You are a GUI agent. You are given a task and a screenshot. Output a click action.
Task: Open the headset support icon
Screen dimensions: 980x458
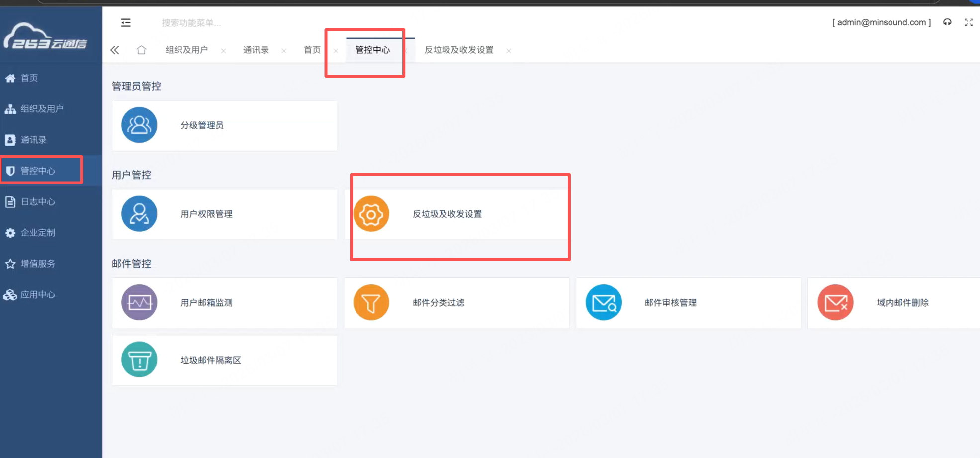pos(947,22)
